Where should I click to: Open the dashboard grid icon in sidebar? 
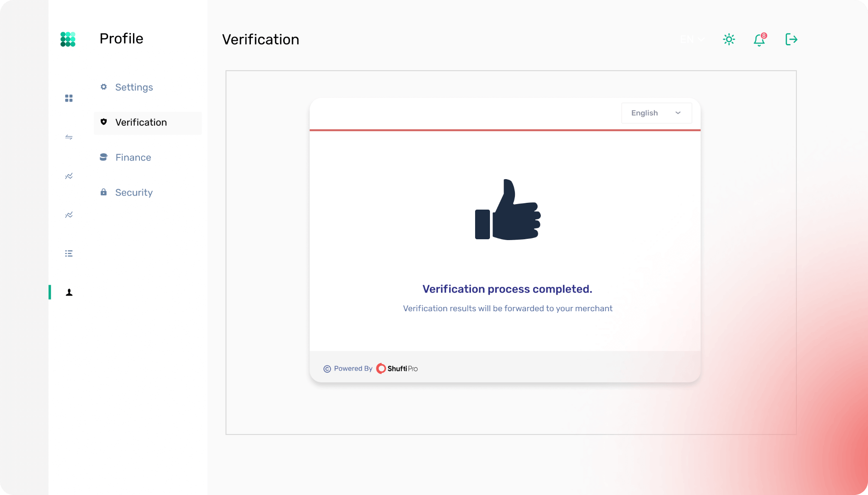coord(69,98)
